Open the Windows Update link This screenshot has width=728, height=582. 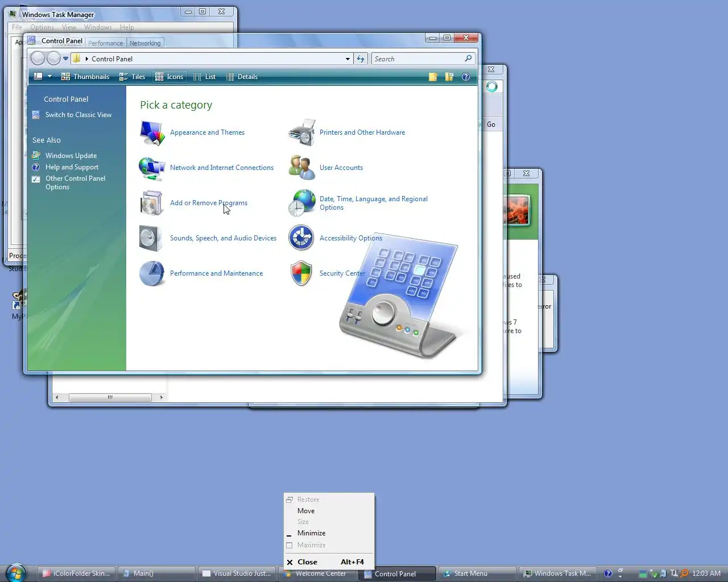(71, 156)
